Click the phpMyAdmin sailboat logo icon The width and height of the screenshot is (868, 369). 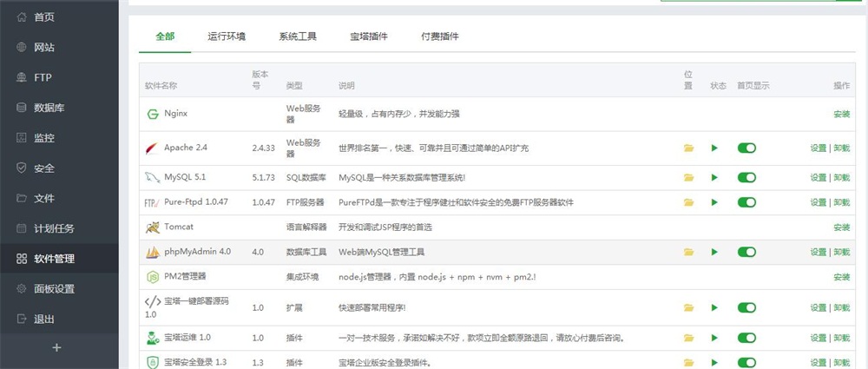(152, 252)
